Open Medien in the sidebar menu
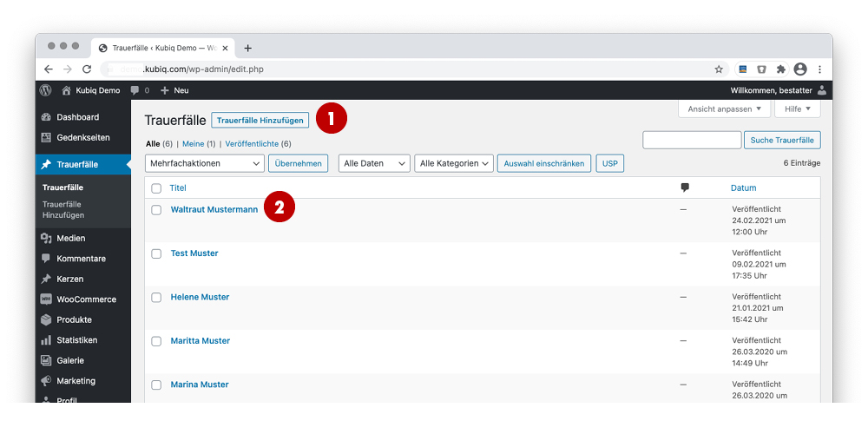This screenshot has height=434, width=868. click(x=70, y=239)
